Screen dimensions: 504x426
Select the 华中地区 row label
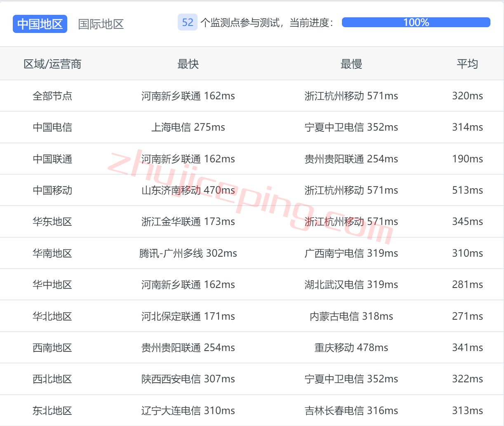[x=52, y=284]
